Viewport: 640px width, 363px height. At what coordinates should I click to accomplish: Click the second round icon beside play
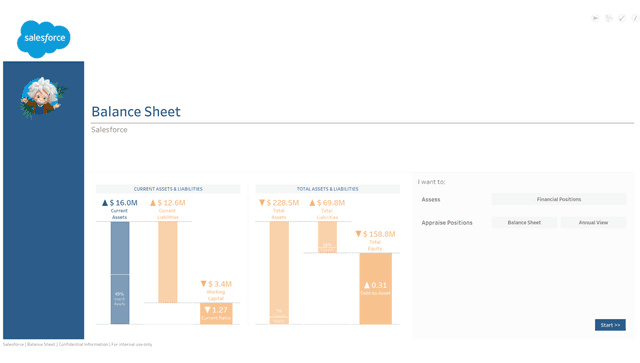[609, 18]
